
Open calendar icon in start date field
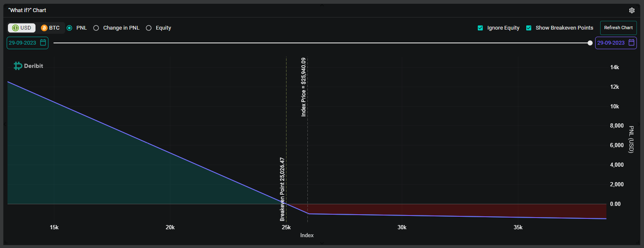point(43,43)
